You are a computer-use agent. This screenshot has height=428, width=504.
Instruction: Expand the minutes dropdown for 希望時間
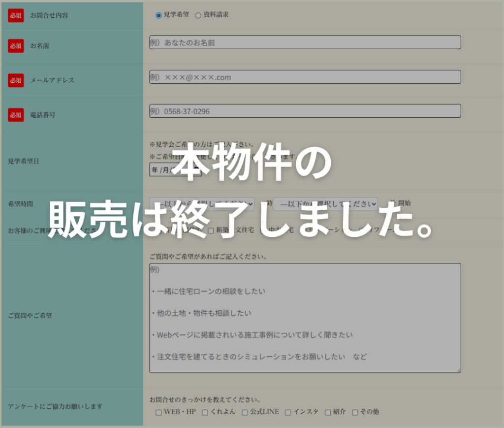pyautogui.click(x=325, y=203)
